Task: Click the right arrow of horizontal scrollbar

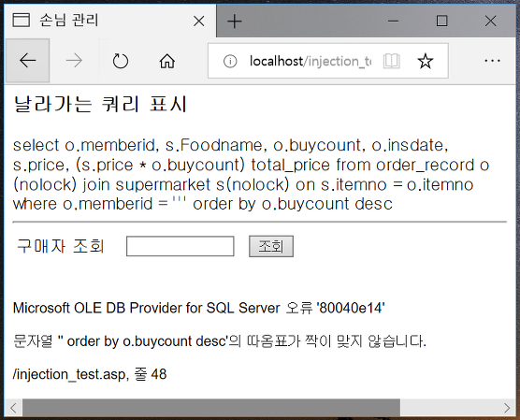Action: pos(506,408)
